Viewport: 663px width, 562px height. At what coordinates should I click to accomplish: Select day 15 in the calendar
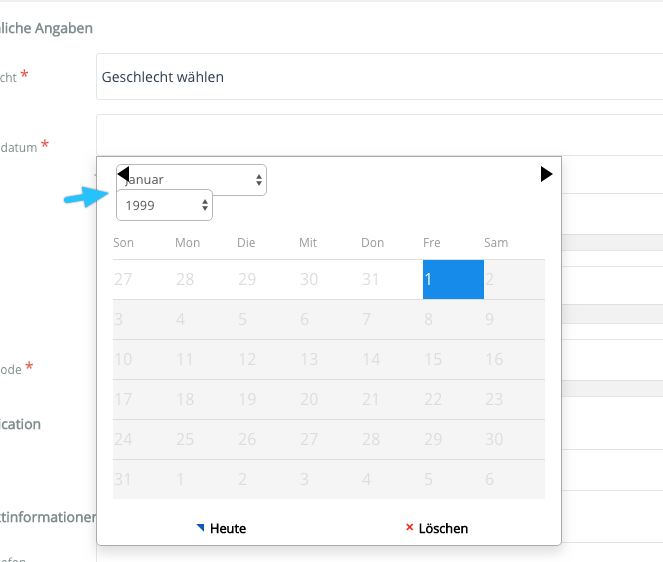point(453,359)
